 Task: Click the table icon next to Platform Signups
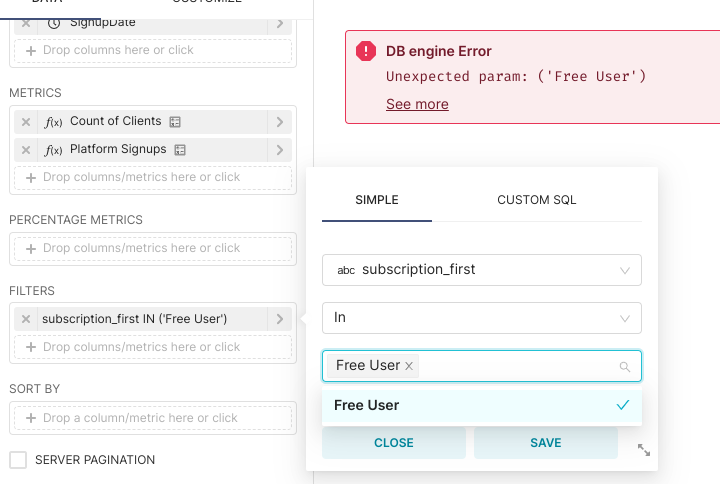point(180,150)
